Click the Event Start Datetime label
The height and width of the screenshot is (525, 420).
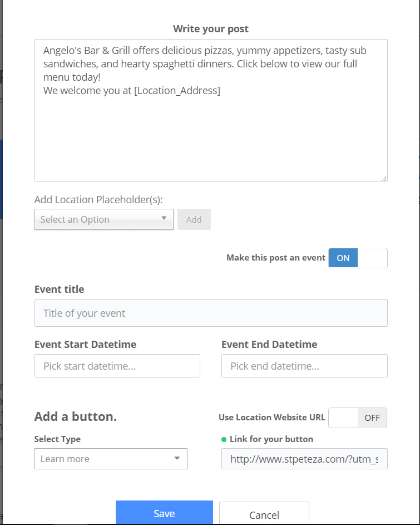click(x=85, y=345)
